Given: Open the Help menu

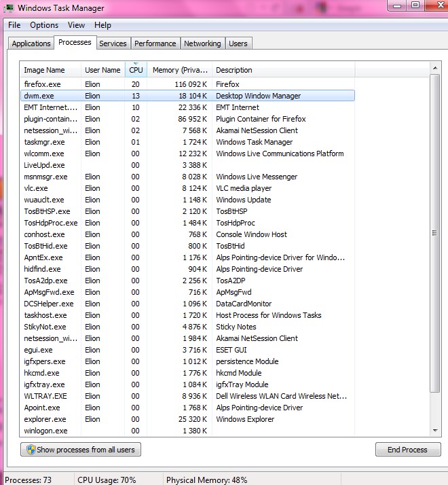Looking at the screenshot, I should 102,25.
